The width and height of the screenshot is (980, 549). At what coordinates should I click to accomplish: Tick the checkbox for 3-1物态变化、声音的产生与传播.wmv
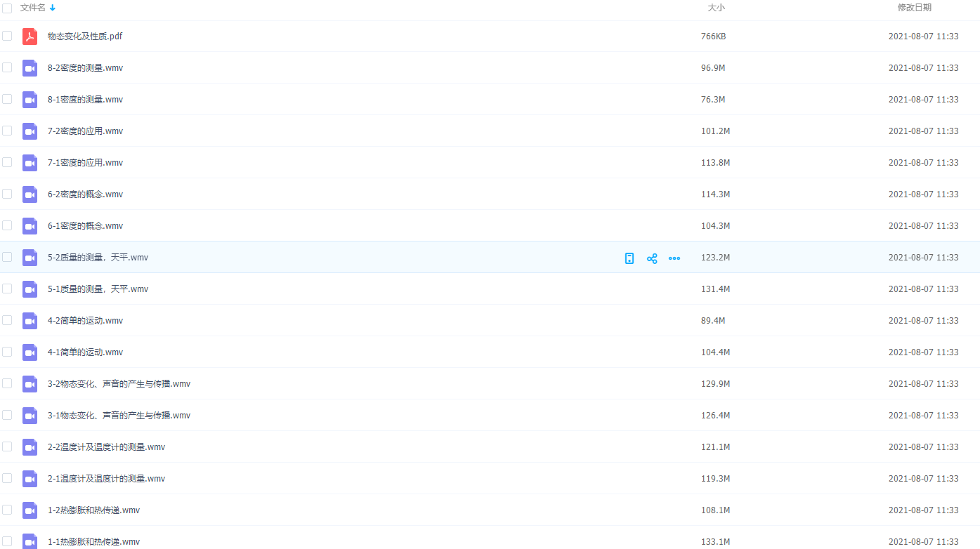(x=7, y=415)
